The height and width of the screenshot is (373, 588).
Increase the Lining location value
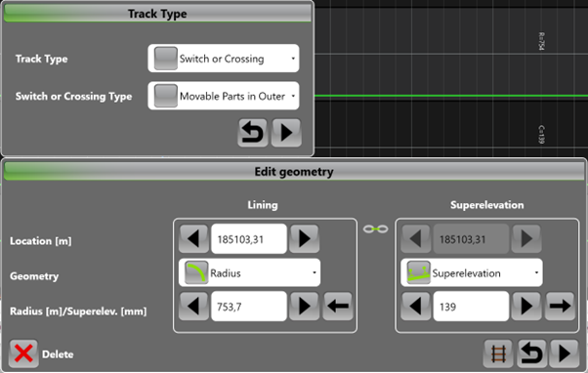(304, 239)
